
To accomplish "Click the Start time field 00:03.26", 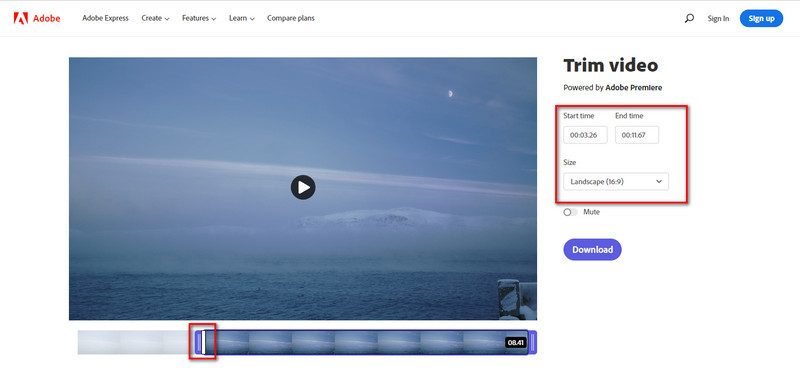I will (x=585, y=135).
